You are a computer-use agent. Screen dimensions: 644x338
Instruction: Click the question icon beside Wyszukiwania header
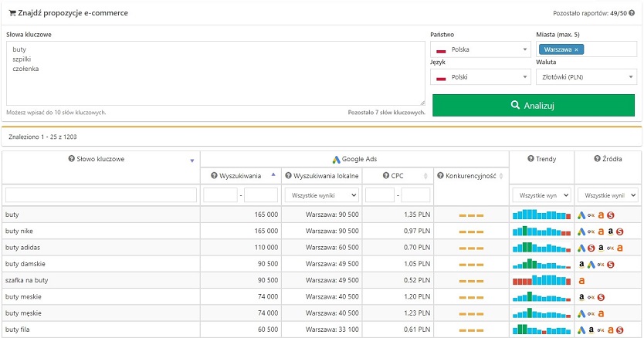pyautogui.click(x=215, y=176)
